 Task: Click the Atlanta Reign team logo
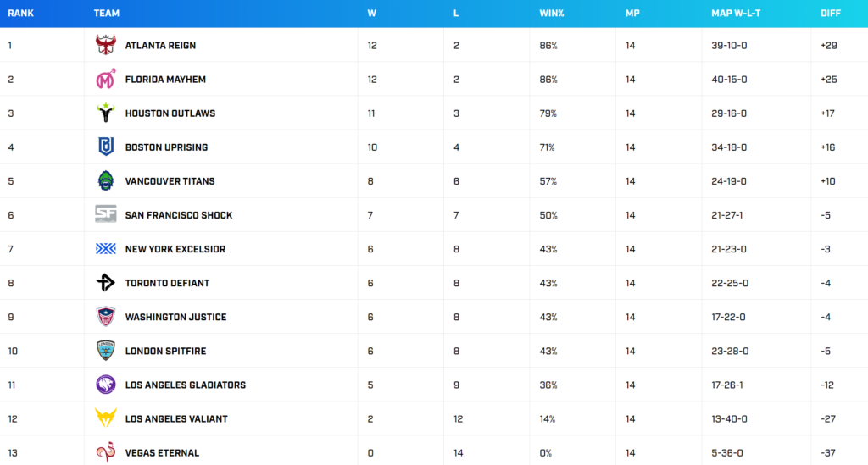106,45
